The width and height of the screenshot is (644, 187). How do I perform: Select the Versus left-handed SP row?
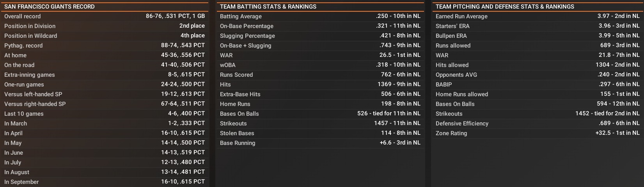click(104, 94)
